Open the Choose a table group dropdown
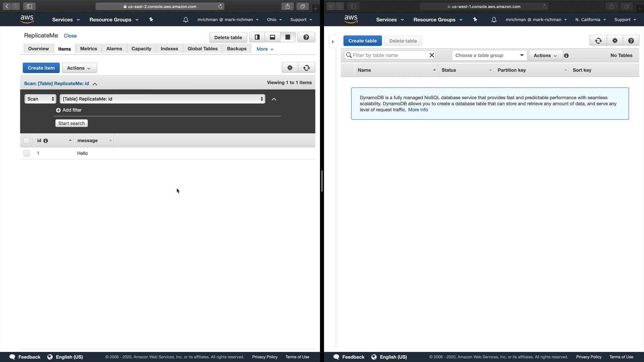This screenshot has height=362, width=644. 489,55
